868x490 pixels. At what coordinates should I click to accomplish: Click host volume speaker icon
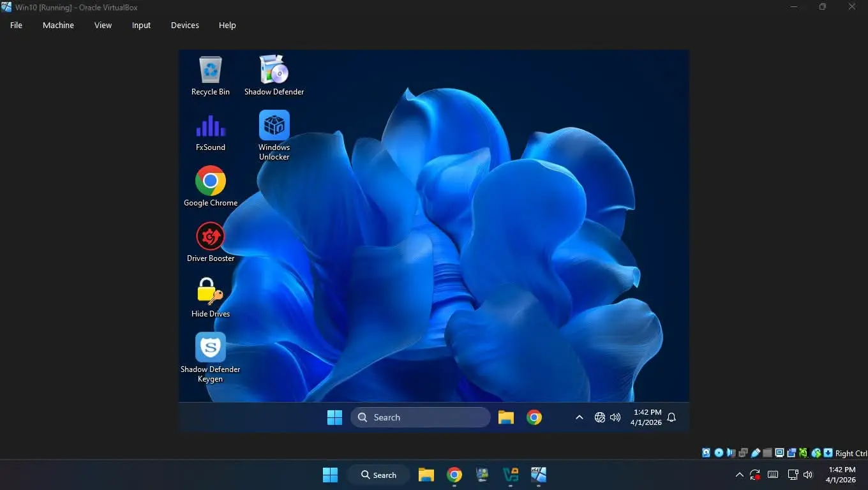(x=808, y=475)
